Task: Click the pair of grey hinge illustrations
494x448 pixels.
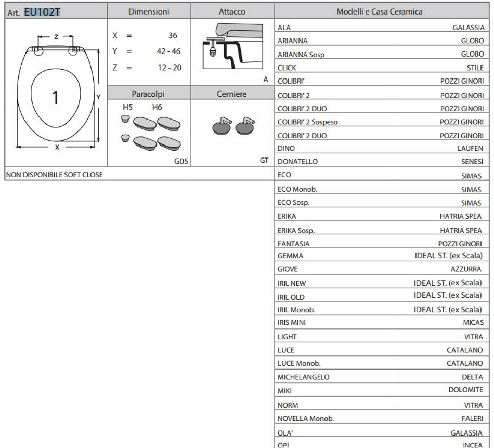Action: (x=233, y=126)
